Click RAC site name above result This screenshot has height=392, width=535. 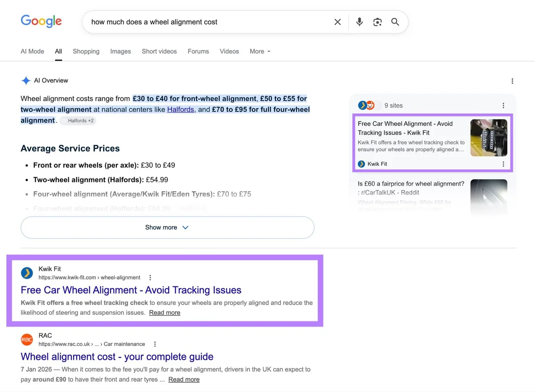click(x=45, y=335)
